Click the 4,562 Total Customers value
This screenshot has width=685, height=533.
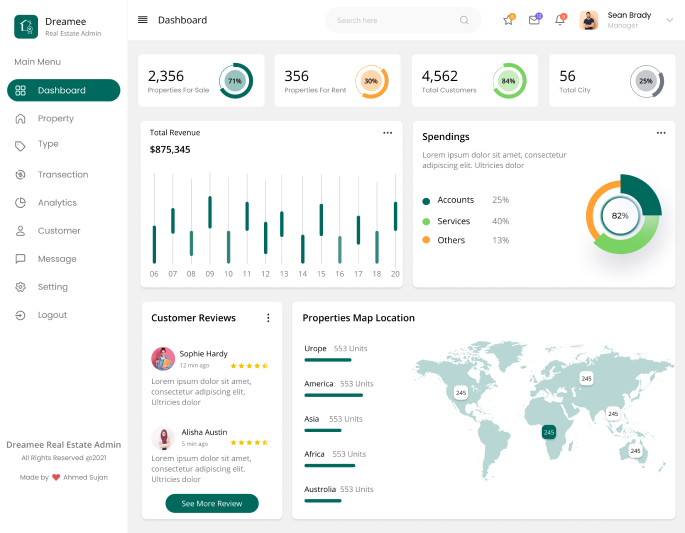pos(439,76)
